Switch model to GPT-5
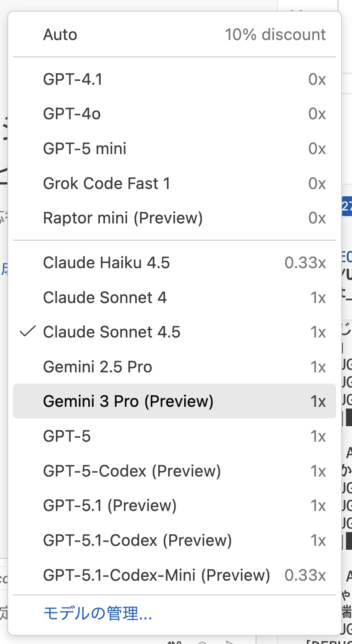Image resolution: width=352 pixels, height=644 pixels. coord(67,437)
